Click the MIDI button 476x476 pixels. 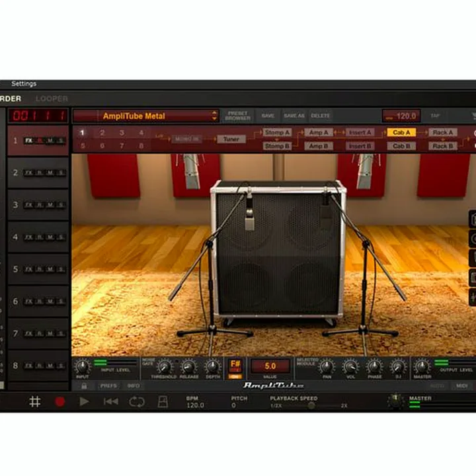pos(461,386)
